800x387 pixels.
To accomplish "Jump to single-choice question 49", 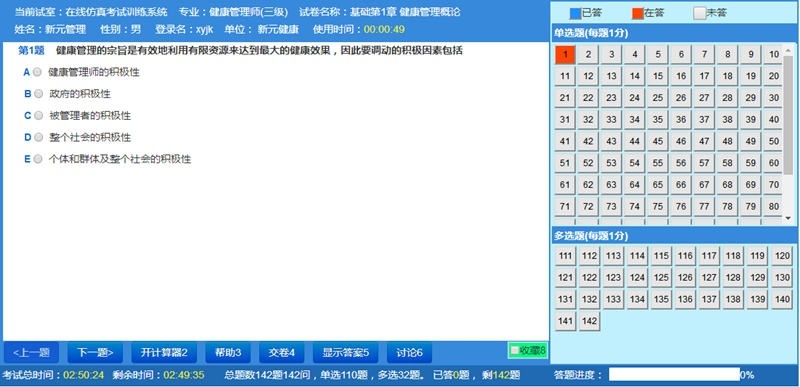I will pos(751,141).
